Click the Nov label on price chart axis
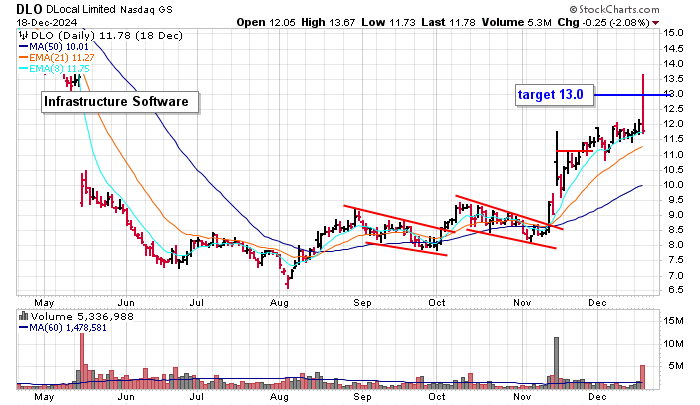The width and height of the screenshot is (700, 405). (x=522, y=303)
